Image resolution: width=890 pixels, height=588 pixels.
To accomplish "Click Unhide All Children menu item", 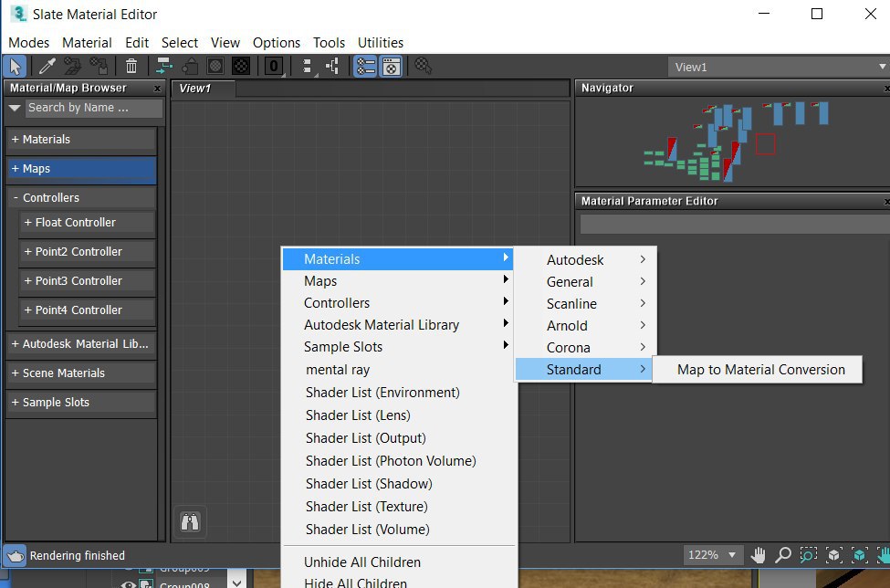I will pyautogui.click(x=399, y=562).
